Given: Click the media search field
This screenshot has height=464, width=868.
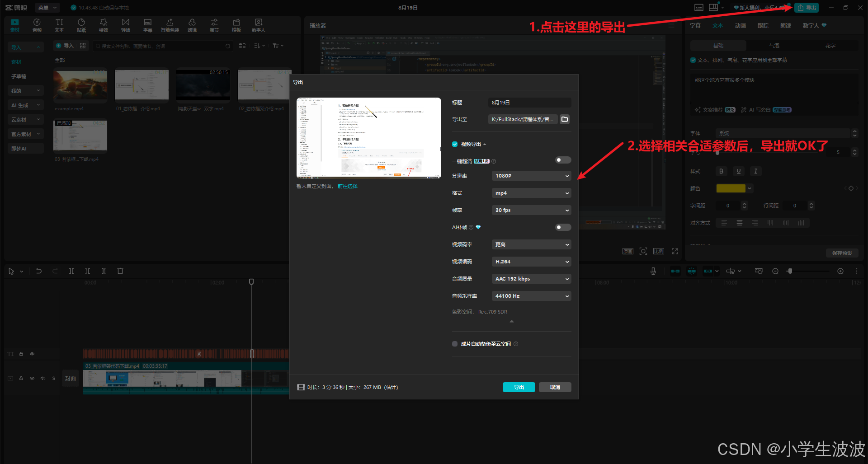Looking at the screenshot, I should [163, 46].
